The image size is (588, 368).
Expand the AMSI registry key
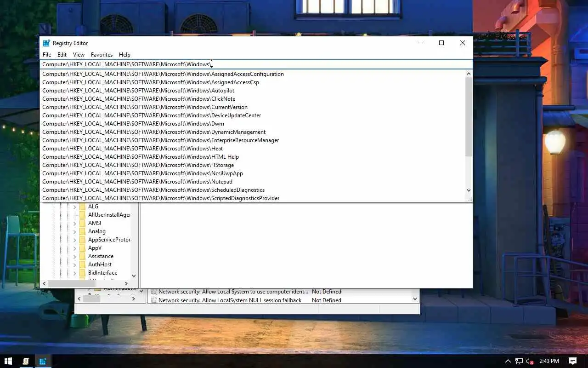tap(74, 223)
